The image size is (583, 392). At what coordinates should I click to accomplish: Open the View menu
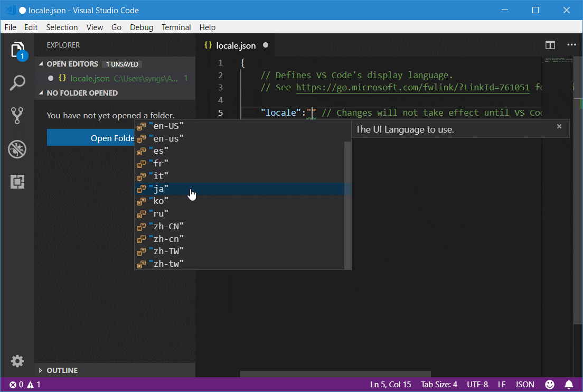pyautogui.click(x=95, y=27)
